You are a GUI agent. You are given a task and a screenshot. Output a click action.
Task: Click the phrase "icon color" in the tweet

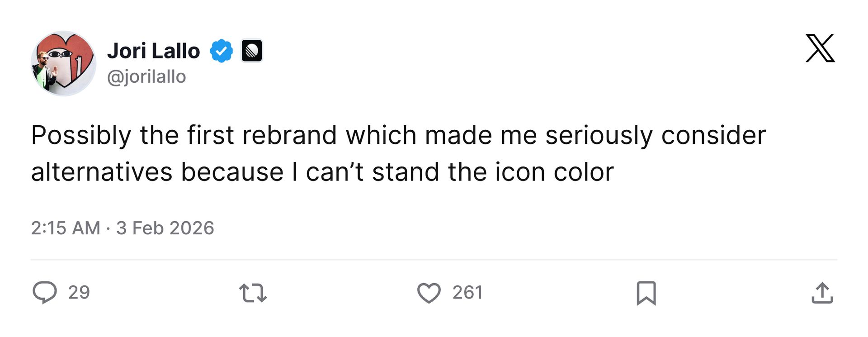coord(554,172)
